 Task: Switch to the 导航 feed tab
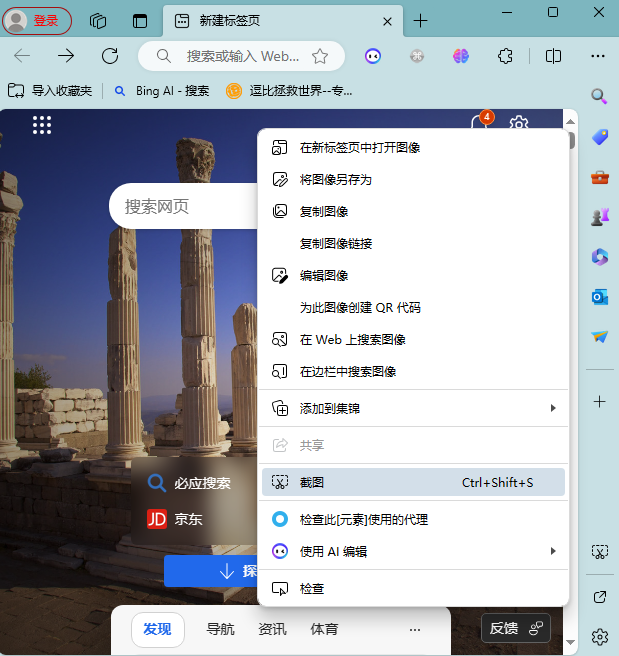click(x=220, y=629)
